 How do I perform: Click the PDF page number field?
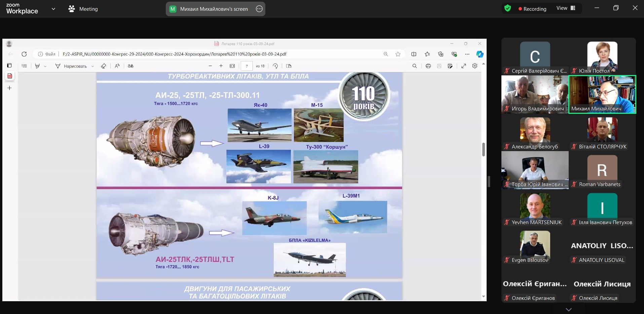coord(247,66)
